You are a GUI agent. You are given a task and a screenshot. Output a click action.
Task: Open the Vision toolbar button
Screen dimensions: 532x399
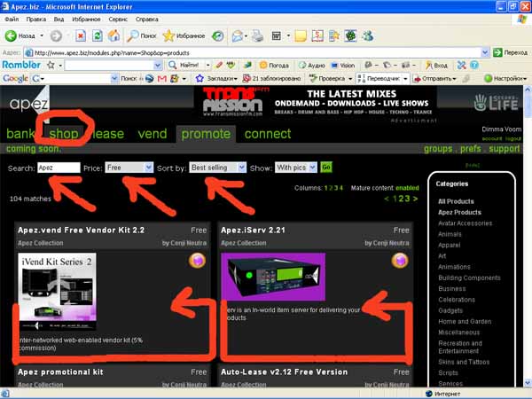coord(342,65)
